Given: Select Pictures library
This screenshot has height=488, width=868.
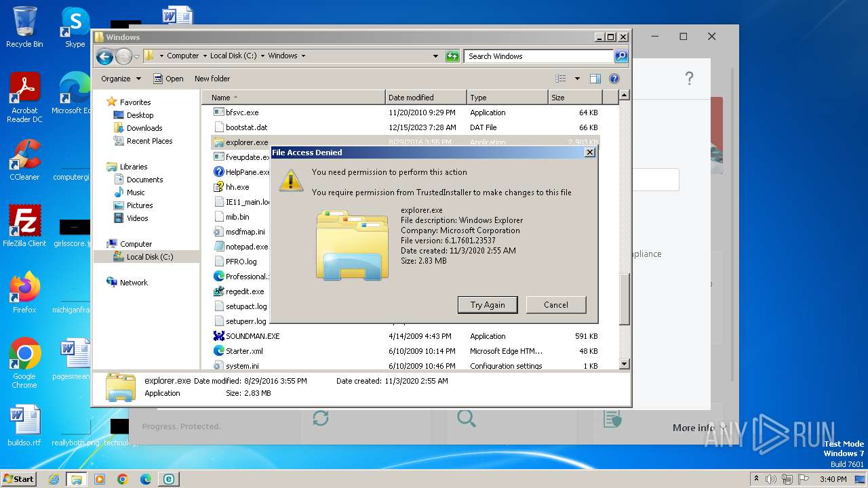Looking at the screenshot, I should pyautogui.click(x=133, y=205).
